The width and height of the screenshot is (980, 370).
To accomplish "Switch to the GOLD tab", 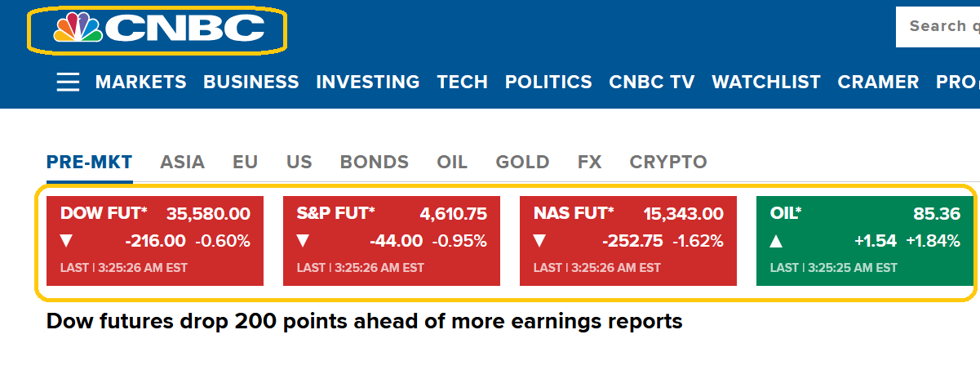I will click(x=522, y=162).
